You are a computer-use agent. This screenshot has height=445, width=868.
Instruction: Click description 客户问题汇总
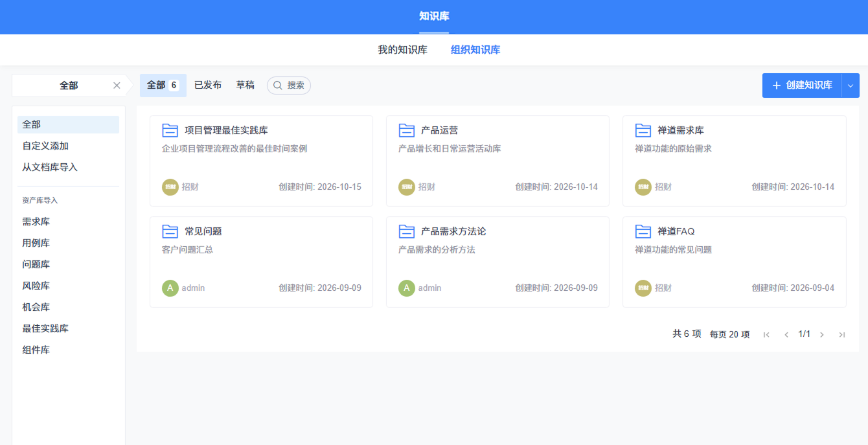point(187,249)
